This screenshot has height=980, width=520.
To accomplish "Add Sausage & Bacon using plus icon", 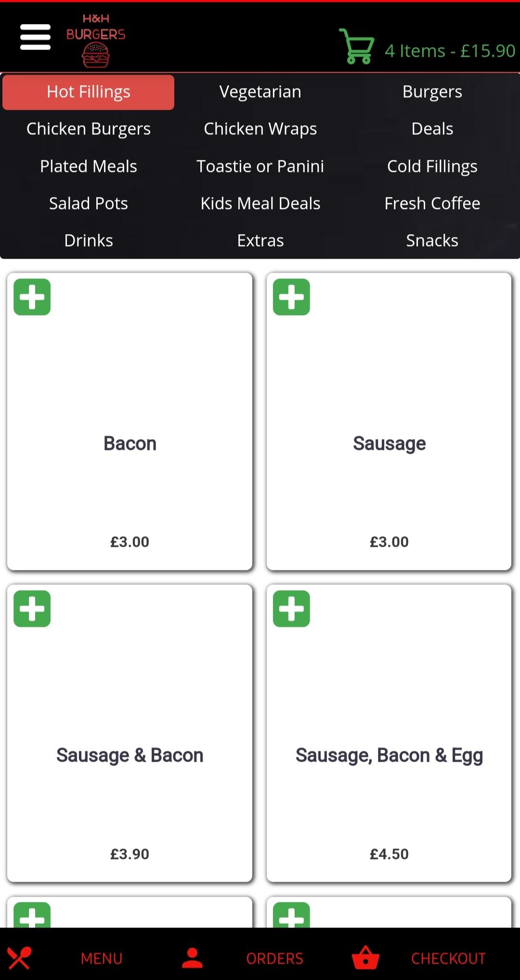I will (x=32, y=609).
